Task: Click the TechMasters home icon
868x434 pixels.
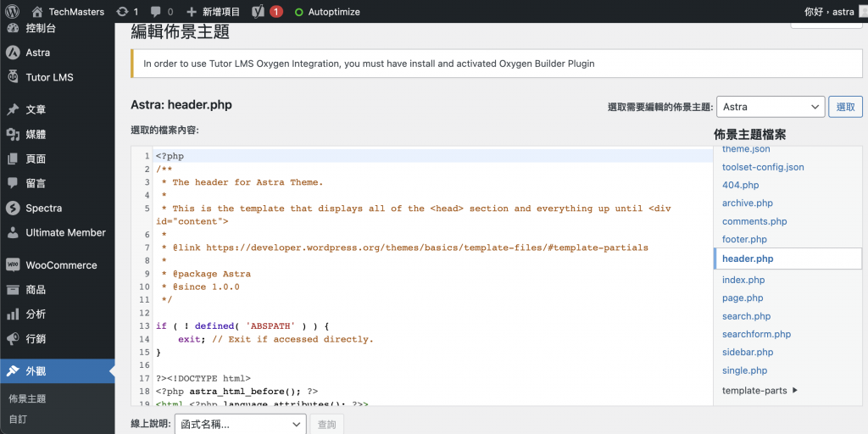Action: (x=37, y=11)
